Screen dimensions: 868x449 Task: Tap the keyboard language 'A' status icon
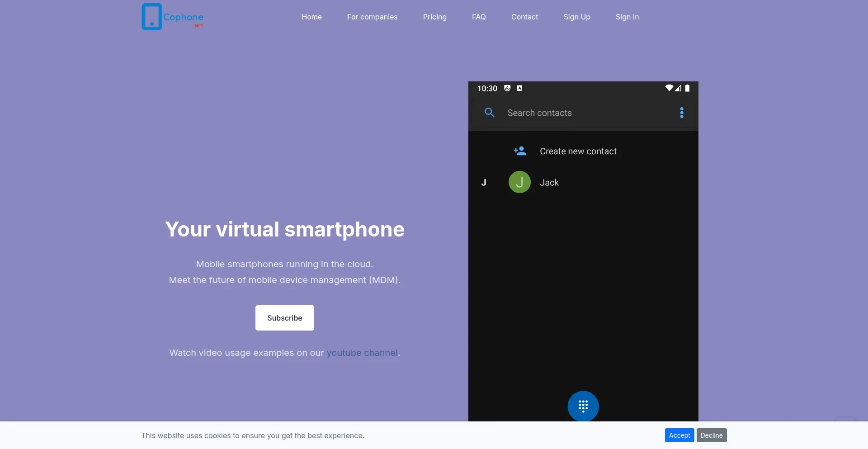(x=519, y=88)
